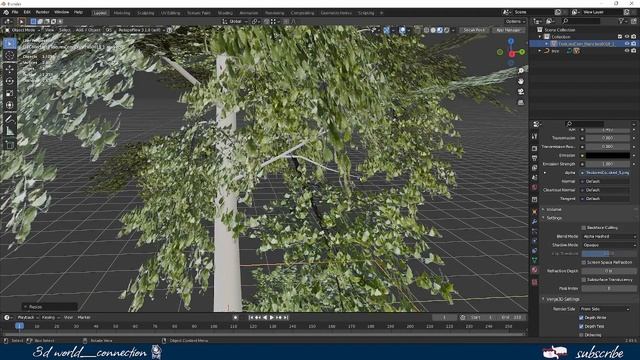Select the Rotate tool
Screen dimensions: 640x360
10,81
